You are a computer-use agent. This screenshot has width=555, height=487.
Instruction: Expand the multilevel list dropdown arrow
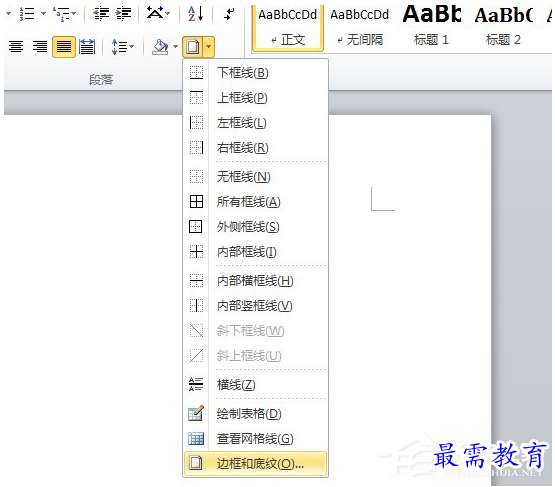click(74, 14)
